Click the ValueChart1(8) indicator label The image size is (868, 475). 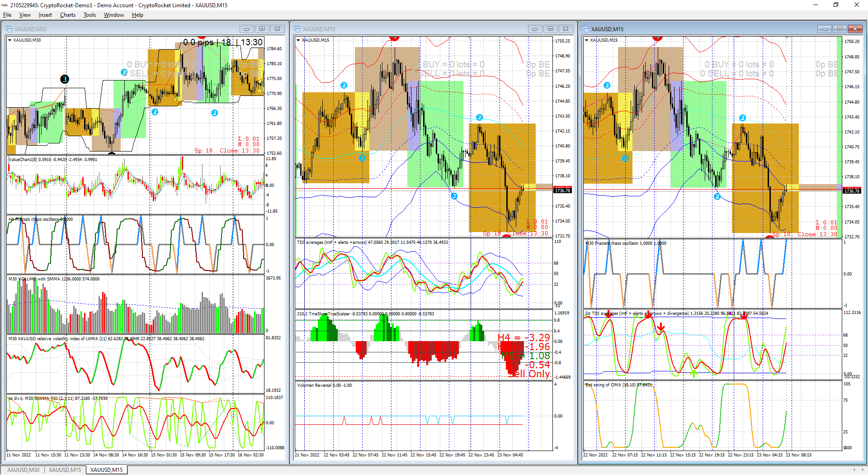53,160
